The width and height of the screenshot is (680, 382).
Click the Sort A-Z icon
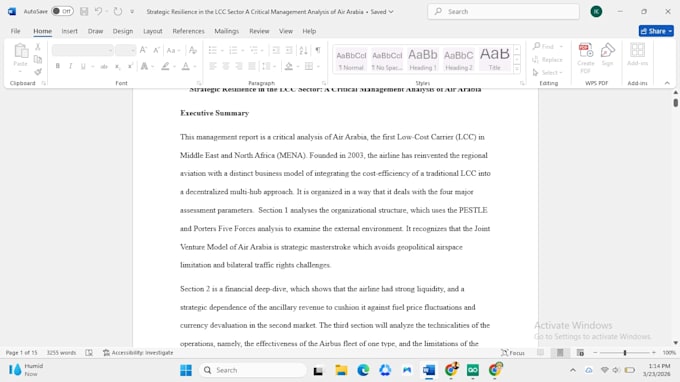[304, 50]
